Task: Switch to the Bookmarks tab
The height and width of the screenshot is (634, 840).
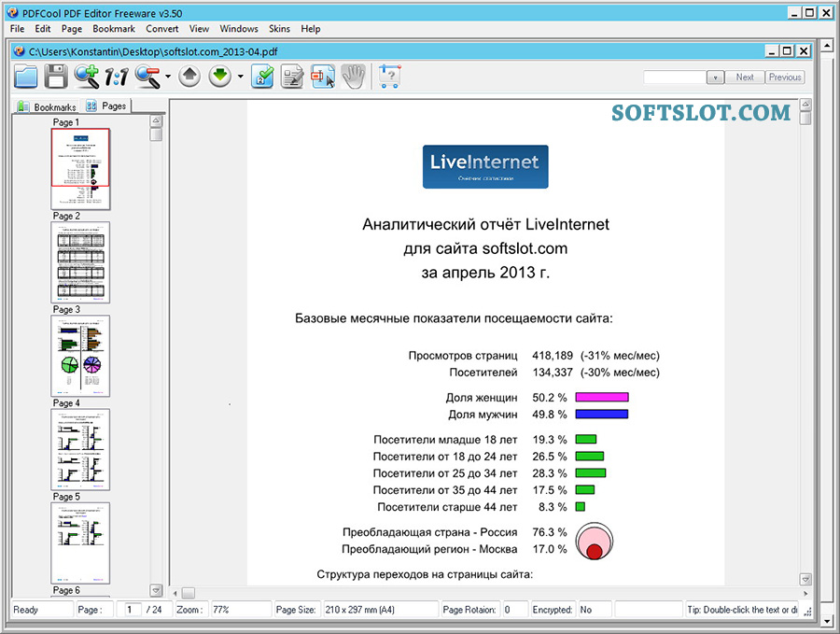Action: point(48,106)
